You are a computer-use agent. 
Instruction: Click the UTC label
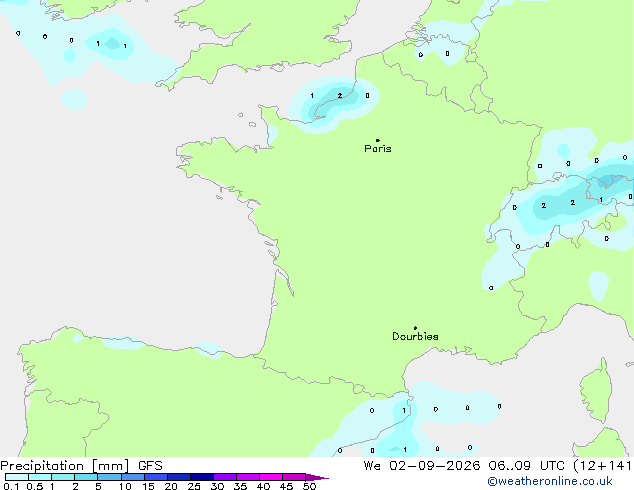[x=552, y=466]
